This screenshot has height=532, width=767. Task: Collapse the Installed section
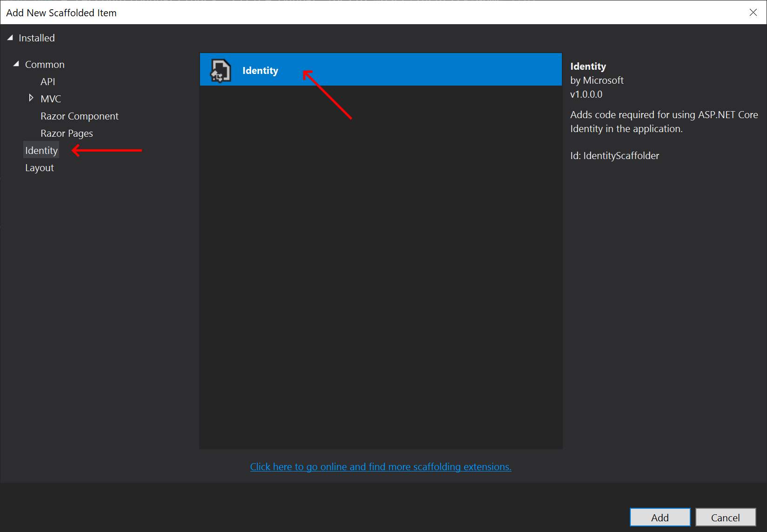[9, 37]
